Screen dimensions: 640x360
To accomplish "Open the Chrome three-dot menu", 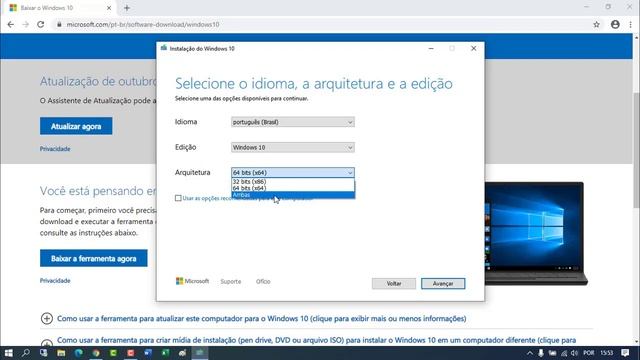I will [x=631, y=24].
